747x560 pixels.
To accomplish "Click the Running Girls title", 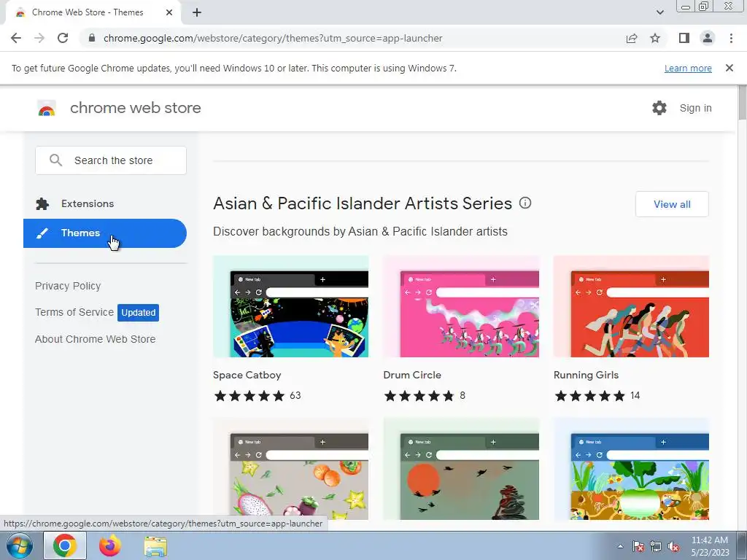I will [x=586, y=375].
